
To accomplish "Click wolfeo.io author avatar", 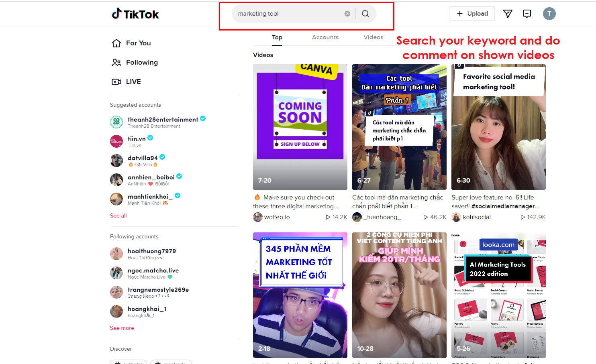I will [x=258, y=217].
